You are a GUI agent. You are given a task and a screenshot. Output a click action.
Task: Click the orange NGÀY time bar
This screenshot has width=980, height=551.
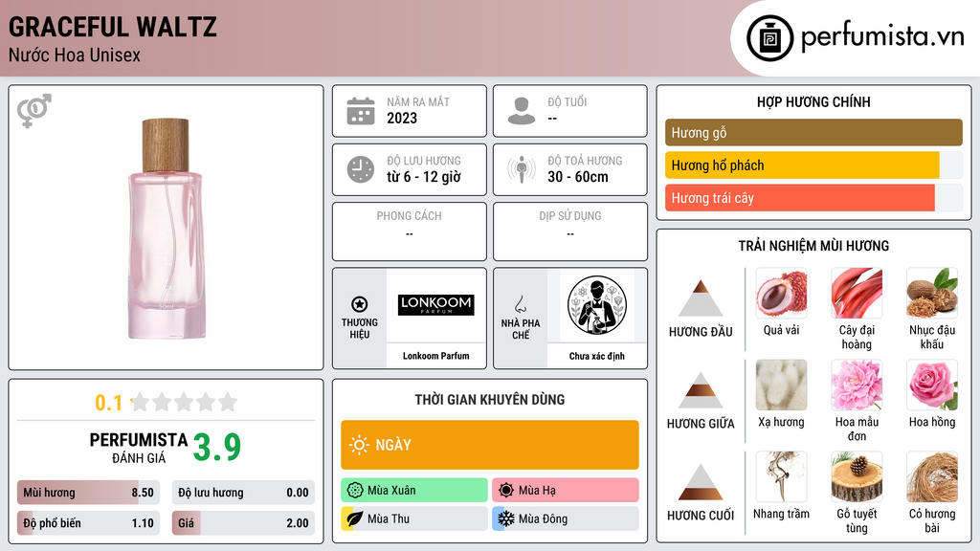[x=490, y=445]
